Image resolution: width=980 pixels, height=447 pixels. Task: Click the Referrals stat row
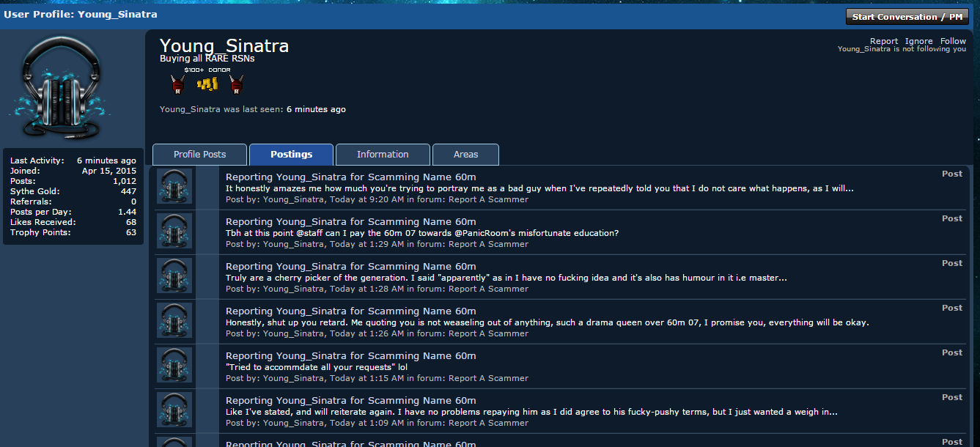point(73,202)
